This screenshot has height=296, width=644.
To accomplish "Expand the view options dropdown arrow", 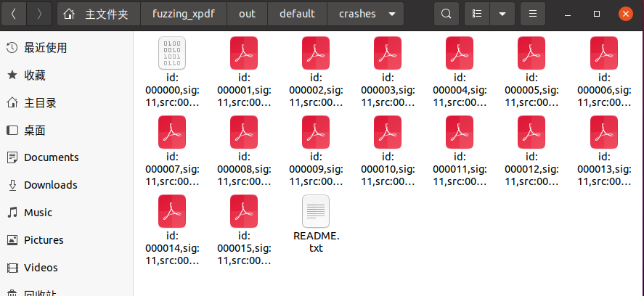I will 502,14.
